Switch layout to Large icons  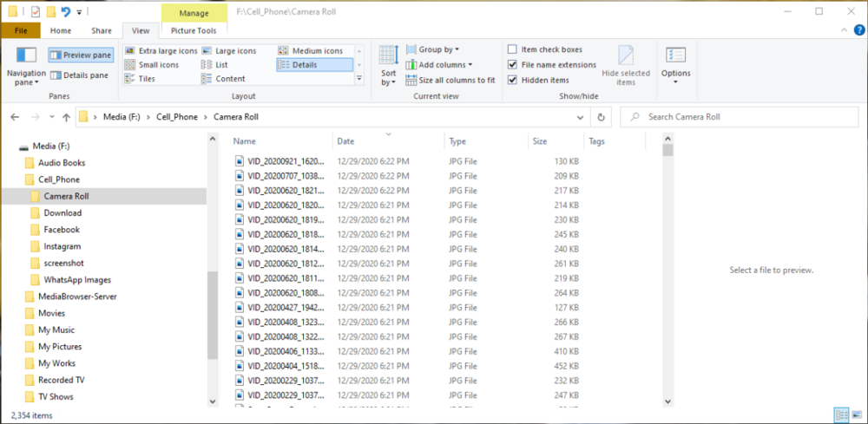[228, 51]
